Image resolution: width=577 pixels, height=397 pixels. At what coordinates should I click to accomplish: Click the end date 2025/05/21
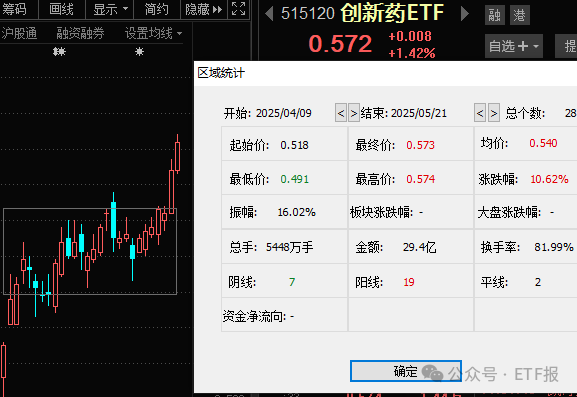(x=419, y=113)
